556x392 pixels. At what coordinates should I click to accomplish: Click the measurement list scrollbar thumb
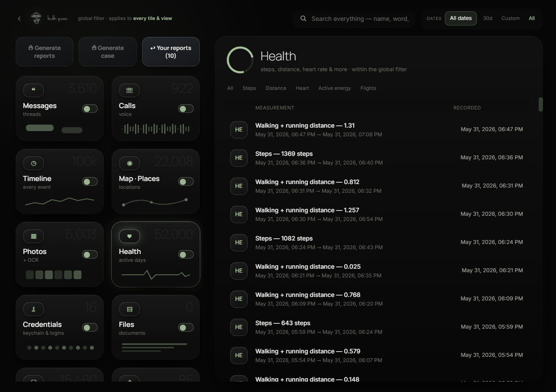pyautogui.click(x=541, y=104)
